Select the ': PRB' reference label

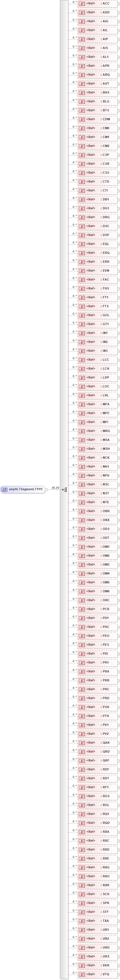[105, 680]
